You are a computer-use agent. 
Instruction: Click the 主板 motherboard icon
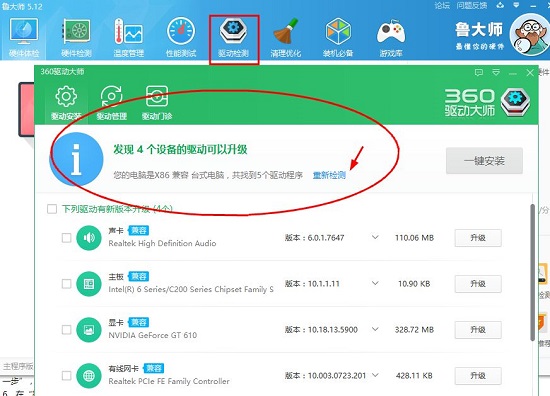89,284
